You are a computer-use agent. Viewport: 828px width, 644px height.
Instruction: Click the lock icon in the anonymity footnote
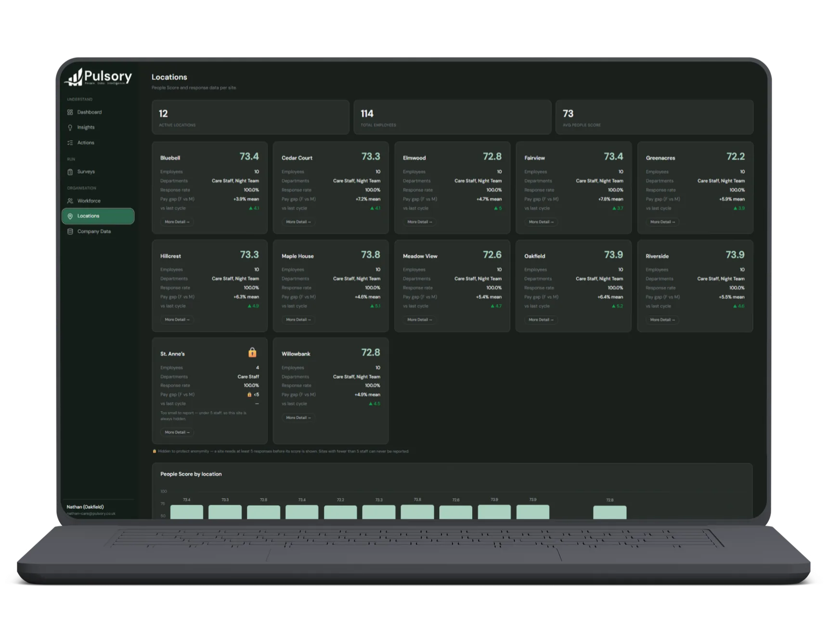click(x=155, y=451)
